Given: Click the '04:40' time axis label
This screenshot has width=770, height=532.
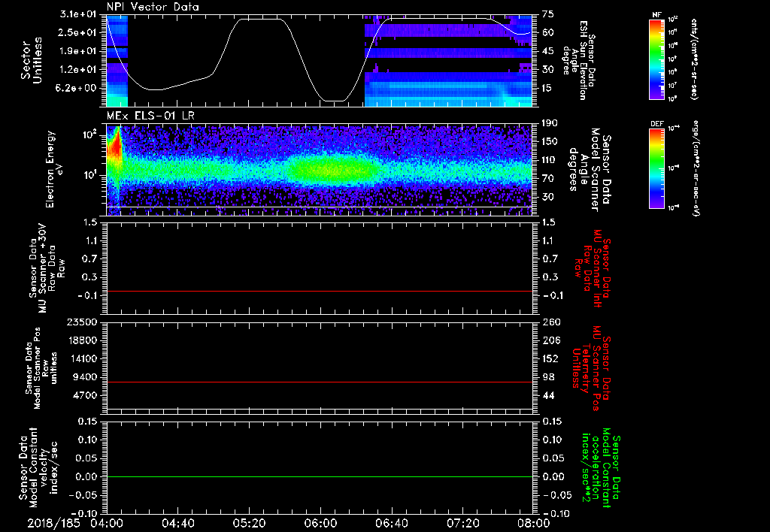Looking at the screenshot, I should [177, 523].
